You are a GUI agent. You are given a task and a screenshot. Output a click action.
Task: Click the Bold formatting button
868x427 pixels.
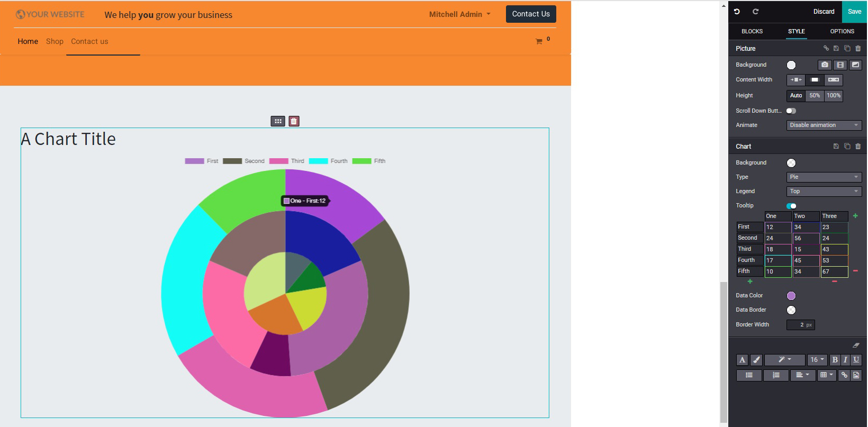tap(835, 360)
